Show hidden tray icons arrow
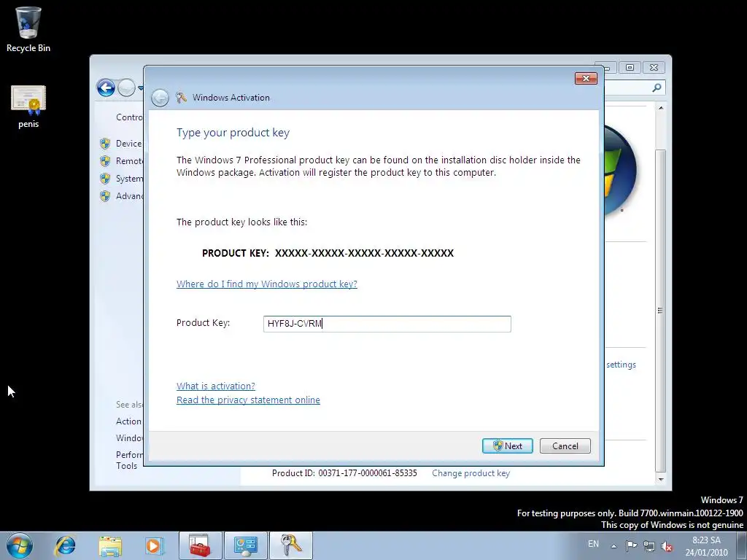 (614, 545)
